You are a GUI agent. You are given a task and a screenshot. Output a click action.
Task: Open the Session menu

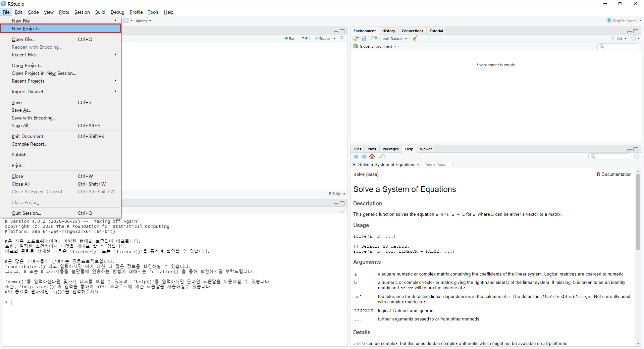coord(82,12)
